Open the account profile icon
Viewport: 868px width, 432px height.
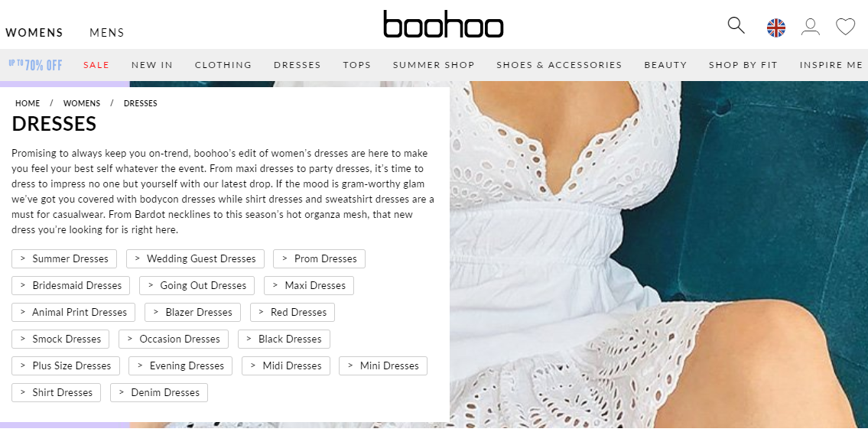point(811,27)
